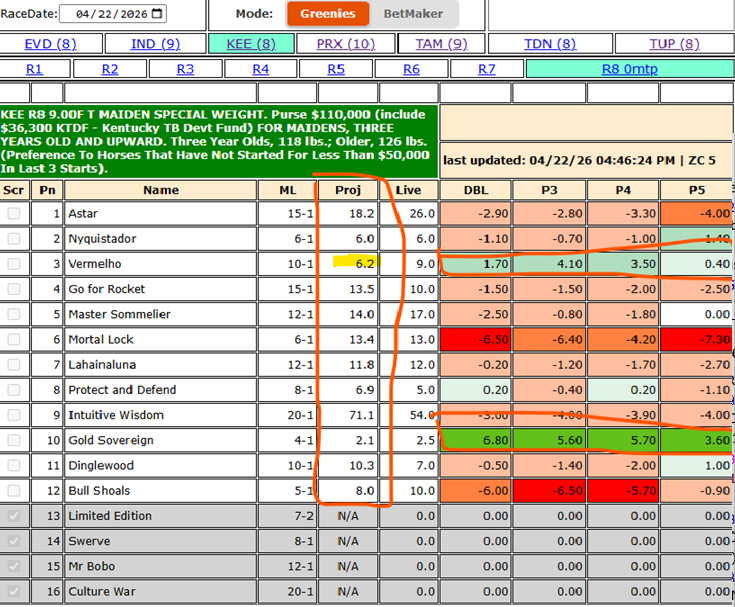Click the KEE R8 race conditions description
Screen dimensions: 735x607
coord(218,142)
